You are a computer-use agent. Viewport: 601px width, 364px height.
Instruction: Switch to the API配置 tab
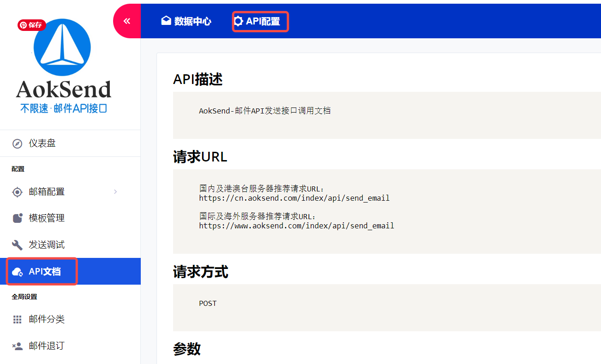(263, 21)
